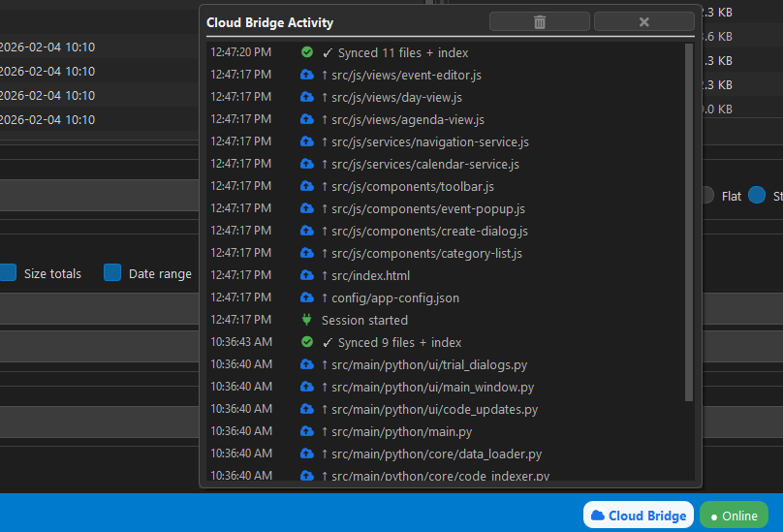Click upload cloud icon for code_updates.py
This screenshot has width=783, height=532.
pyautogui.click(x=307, y=409)
